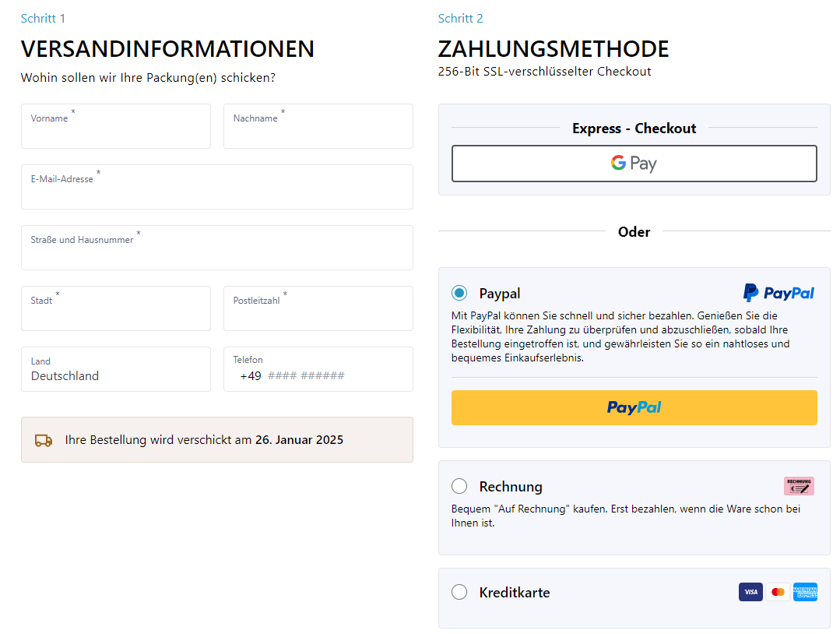Click the Google Pay express checkout button
Image resolution: width=840 pixels, height=634 pixels.
(x=634, y=164)
